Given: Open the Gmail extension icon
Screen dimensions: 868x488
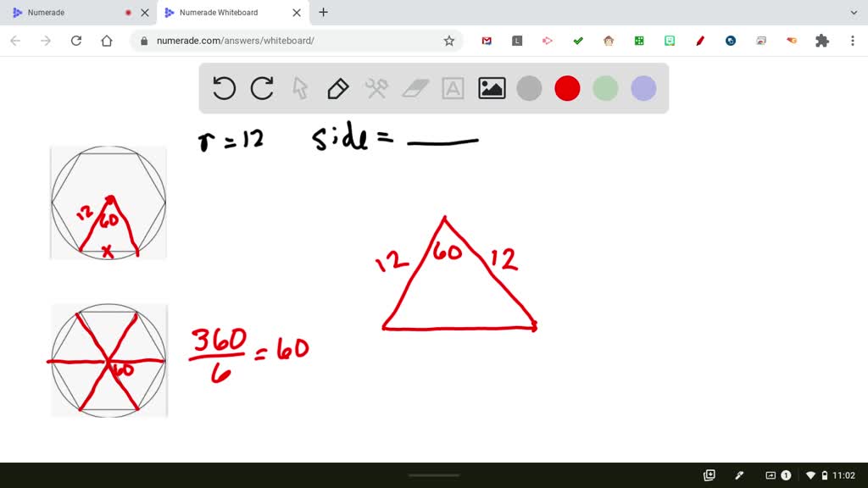Looking at the screenshot, I should (487, 40).
